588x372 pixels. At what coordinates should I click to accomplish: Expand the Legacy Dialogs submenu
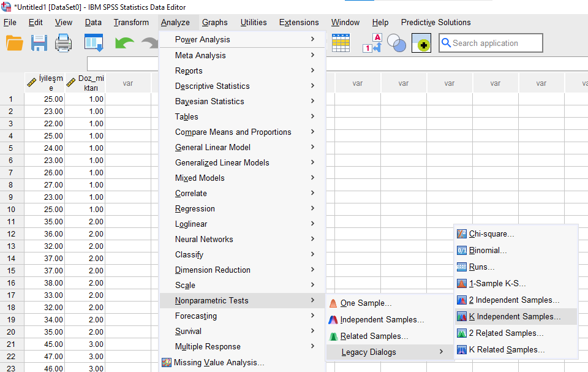click(442, 352)
